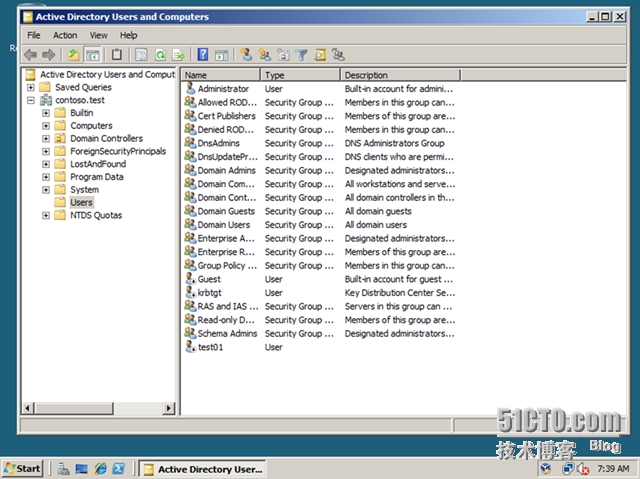Select the Schema Admins group icon

[190, 333]
